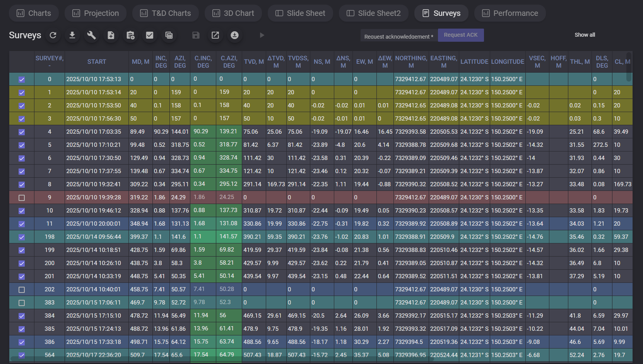Image resolution: width=643 pixels, height=364 pixels.
Task: Click the circular download icon
Action: point(234,35)
